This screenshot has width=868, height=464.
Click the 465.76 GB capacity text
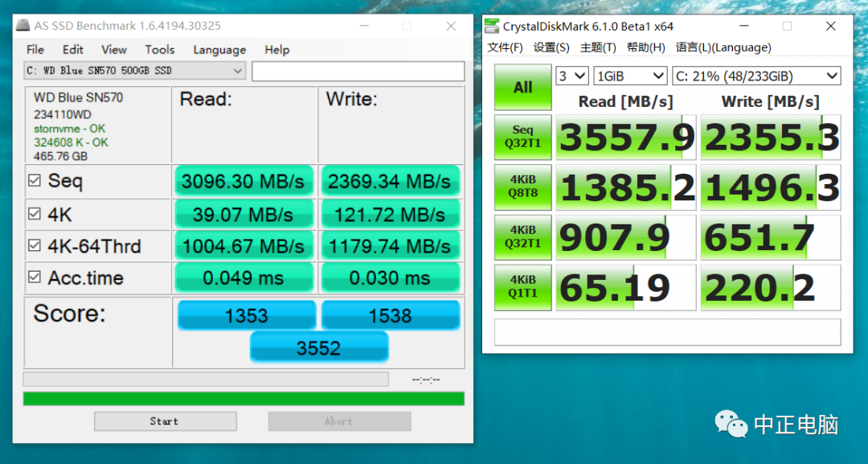60,156
